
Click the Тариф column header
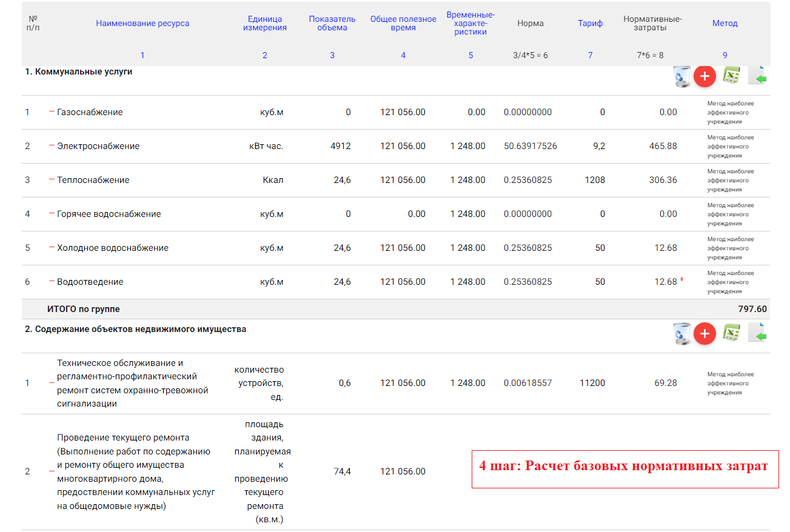coord(591,24)
